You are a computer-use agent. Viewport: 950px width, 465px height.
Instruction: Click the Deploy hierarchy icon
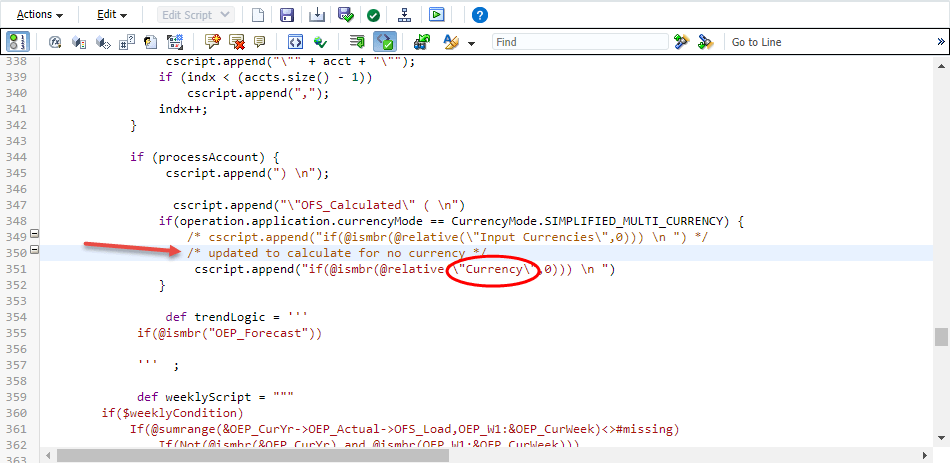(404, 15)
